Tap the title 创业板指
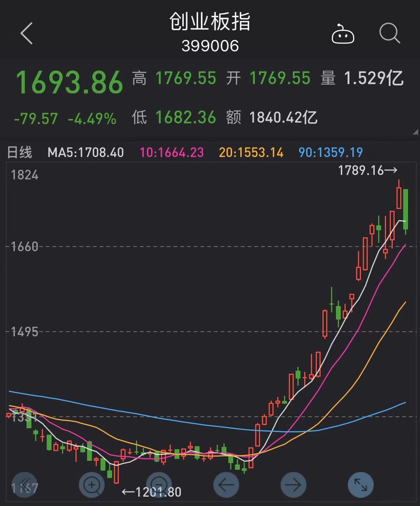Viewport: 420px width, 506px height. coord(210,22)
